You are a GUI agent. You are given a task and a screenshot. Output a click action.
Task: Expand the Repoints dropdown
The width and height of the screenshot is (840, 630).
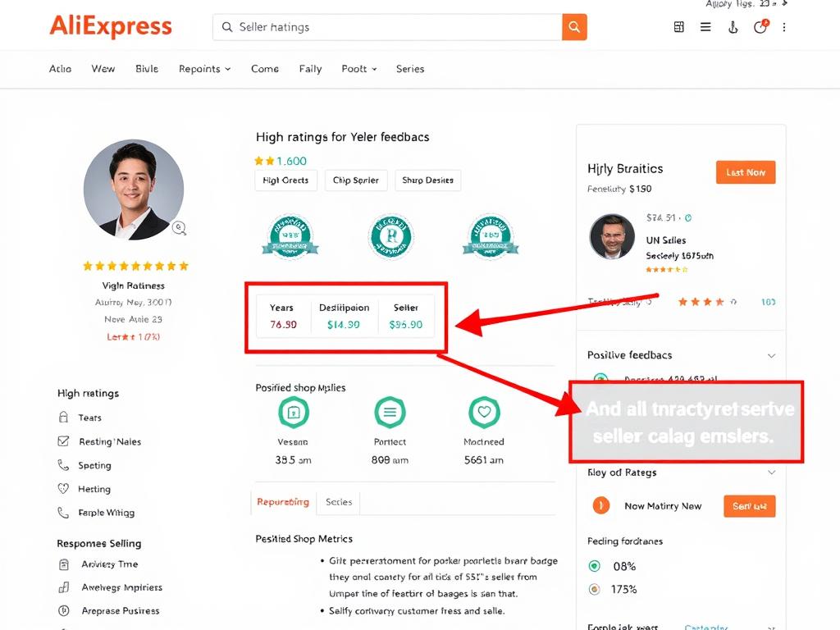click(204, 69)
